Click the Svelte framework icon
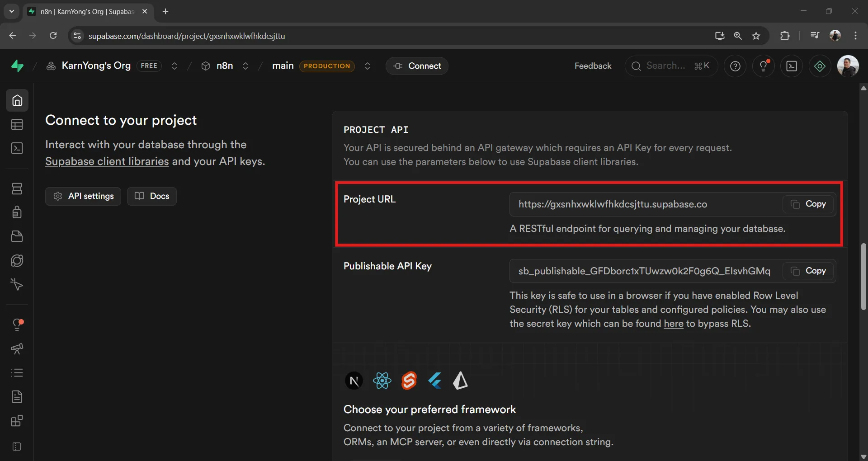The width and height of the screenshot is (868, 461). 409,381
